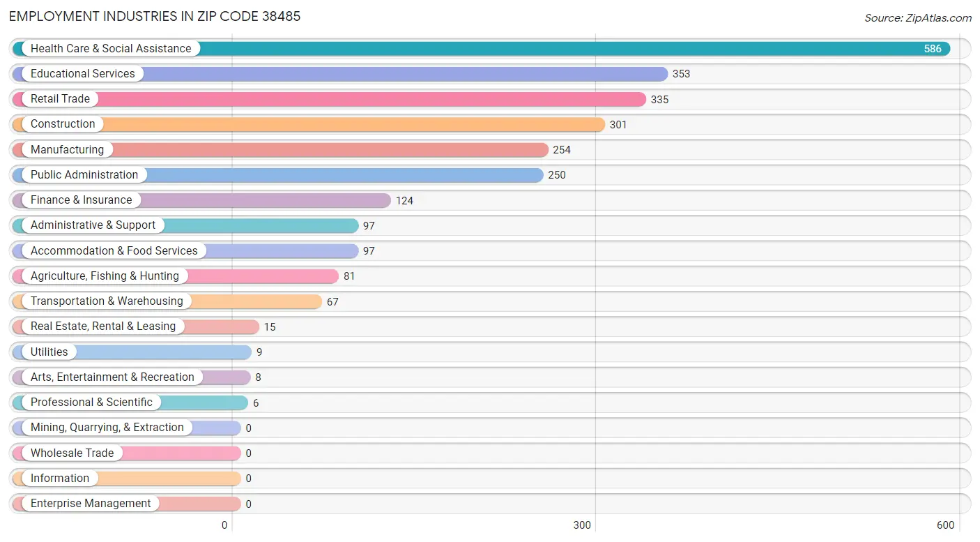Click the Enterprise Management label
The height and width of the screenshot is (542, 980).
91,504
